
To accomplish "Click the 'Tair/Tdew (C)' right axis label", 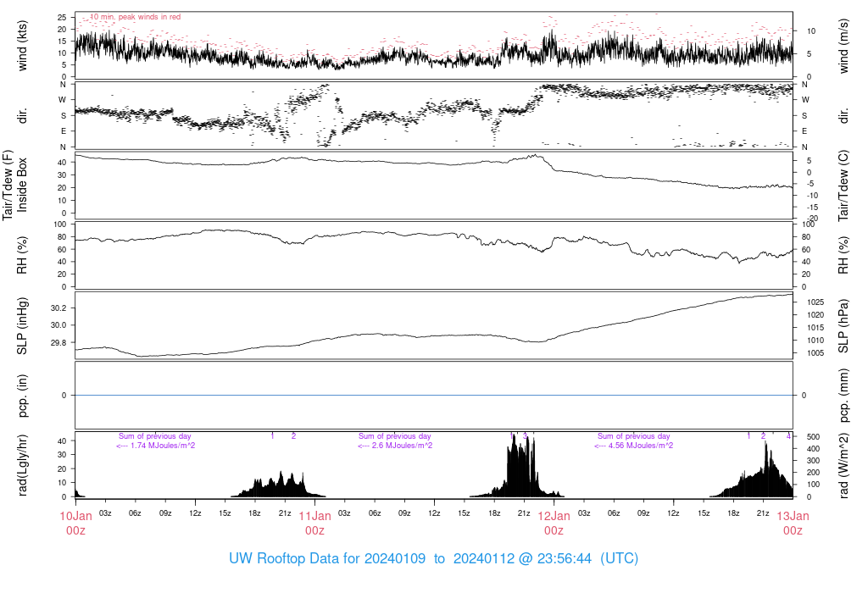I will coord(843,186).
